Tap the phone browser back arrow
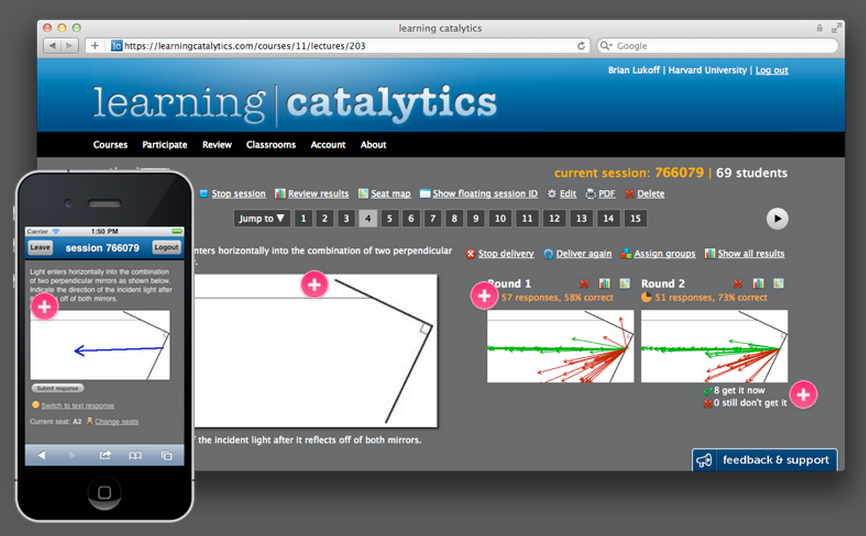The image size is (866, 536). (x=41, y=455)
